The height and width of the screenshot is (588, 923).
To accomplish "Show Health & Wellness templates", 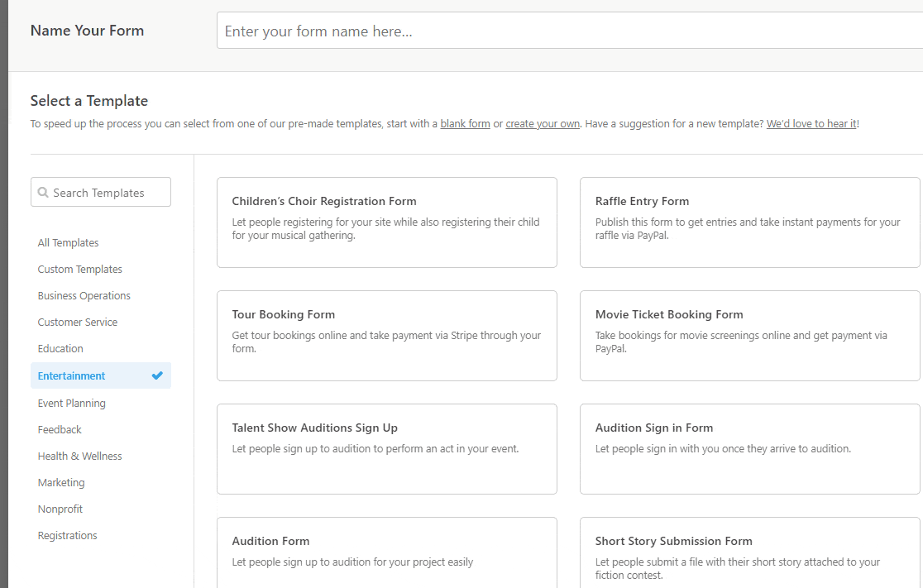I will click(80, 457).
